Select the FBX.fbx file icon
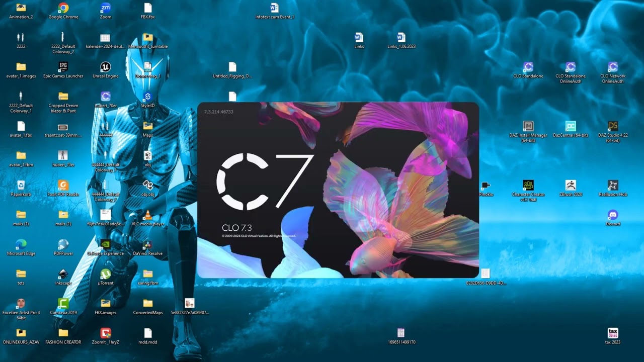The width and height of the screenshot is (644, 362). [x=147, y=8]
